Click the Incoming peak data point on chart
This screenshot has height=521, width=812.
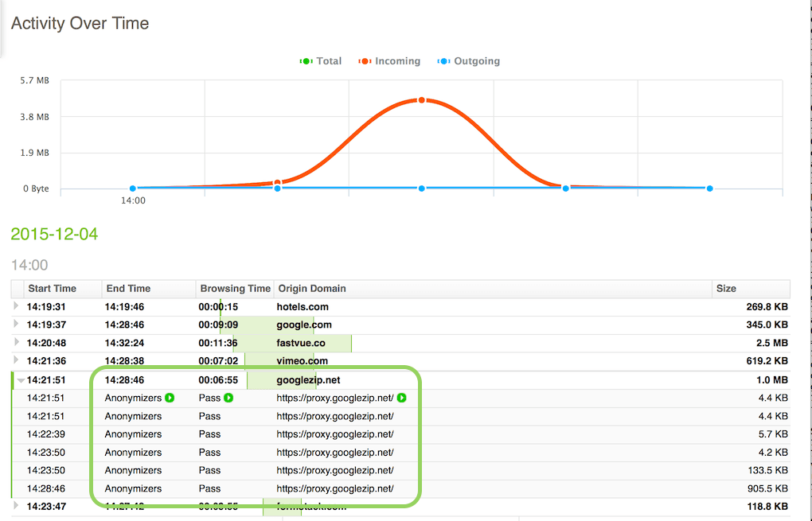[422, 100]
